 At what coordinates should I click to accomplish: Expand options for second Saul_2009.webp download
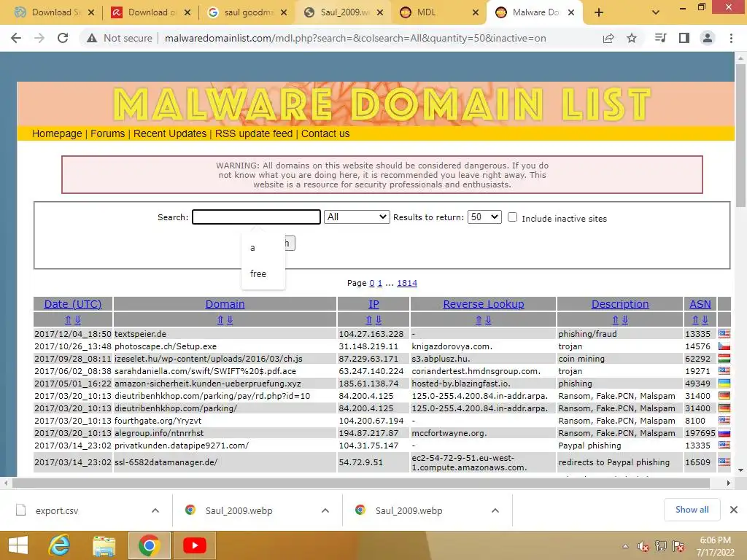pyautogui.click(x=495, y=510)
